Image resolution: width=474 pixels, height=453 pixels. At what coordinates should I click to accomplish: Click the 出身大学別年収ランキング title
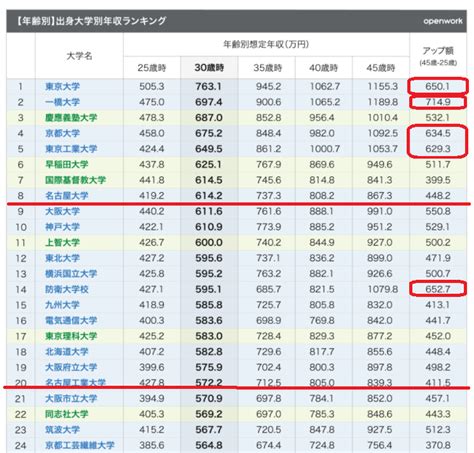[111, 21]
